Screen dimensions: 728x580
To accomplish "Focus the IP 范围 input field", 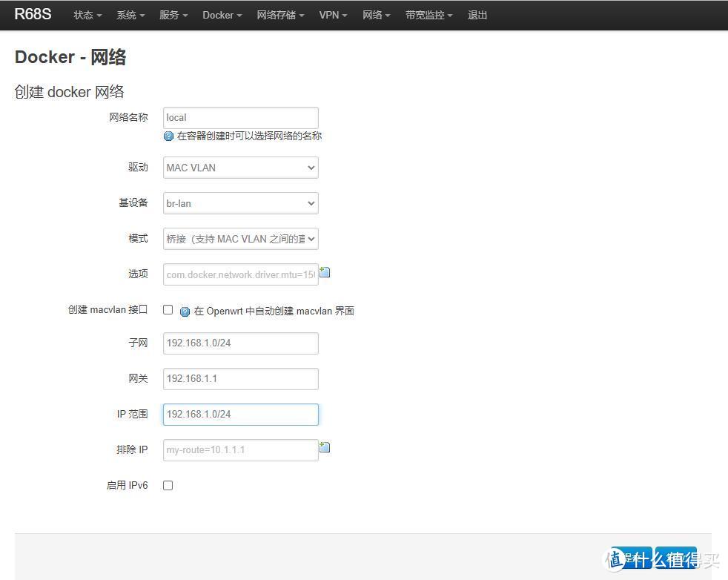I will [x=240, y=414].
